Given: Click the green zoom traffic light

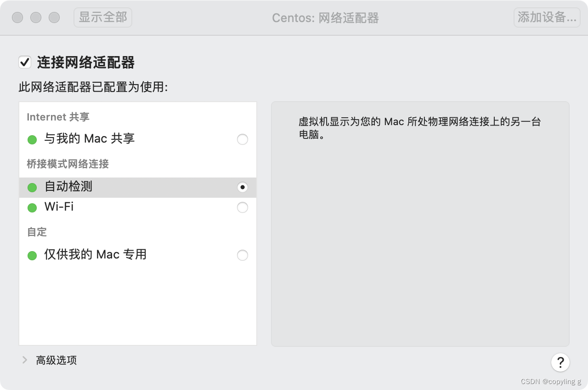Looking at the screenshot, I should coord(54,17).
